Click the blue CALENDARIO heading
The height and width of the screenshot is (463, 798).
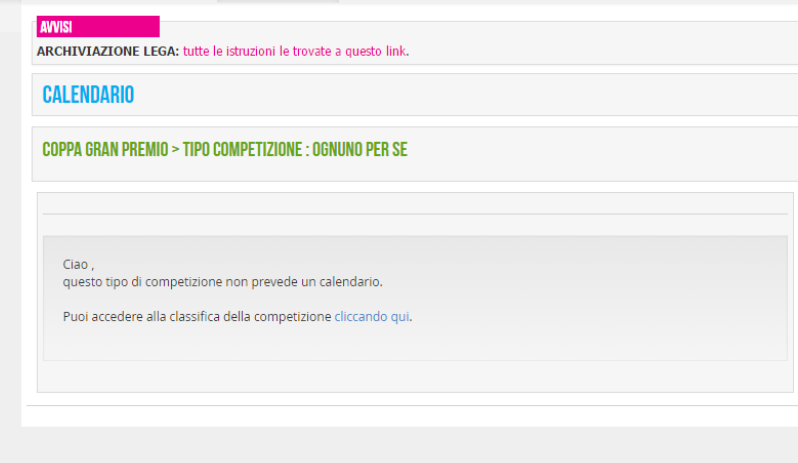88,95
